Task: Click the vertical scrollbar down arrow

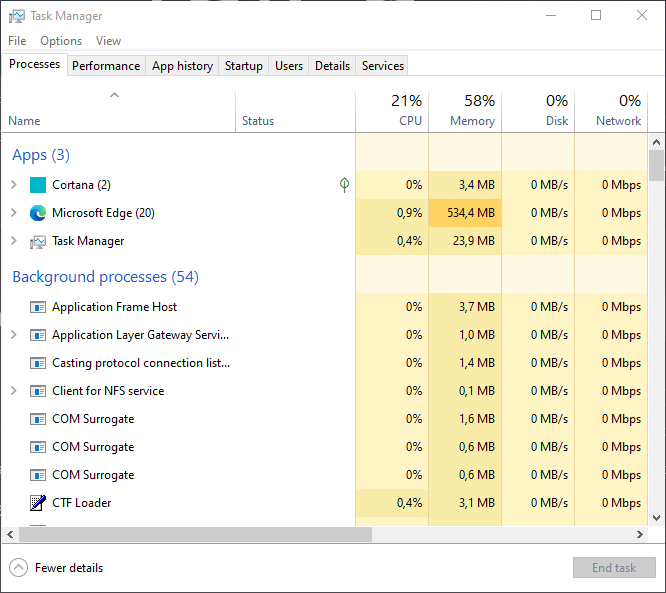Action: (x=656, y=518)
